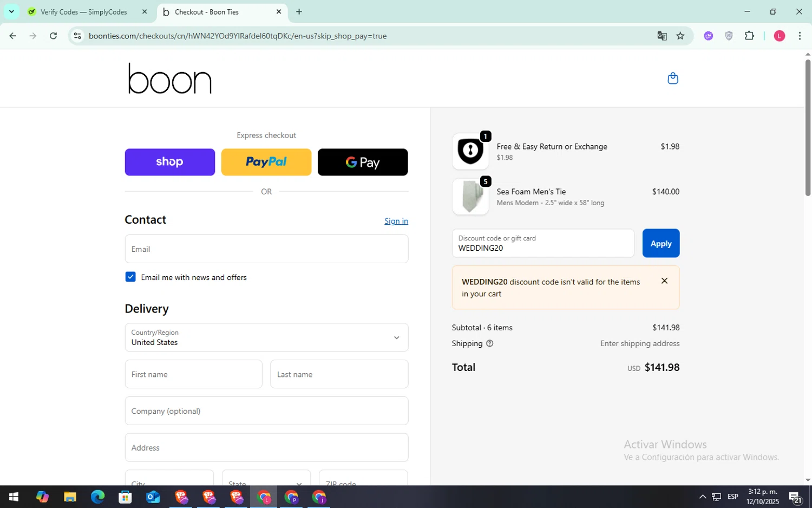812x508 pixels.
Task: Click the ESP language indicator
Action: [x=733, y=497]
